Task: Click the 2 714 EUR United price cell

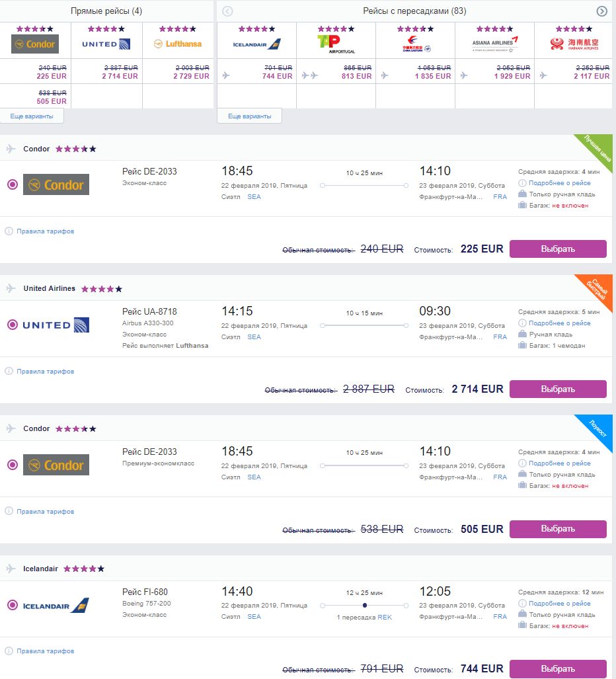Action: coord(120,76)
